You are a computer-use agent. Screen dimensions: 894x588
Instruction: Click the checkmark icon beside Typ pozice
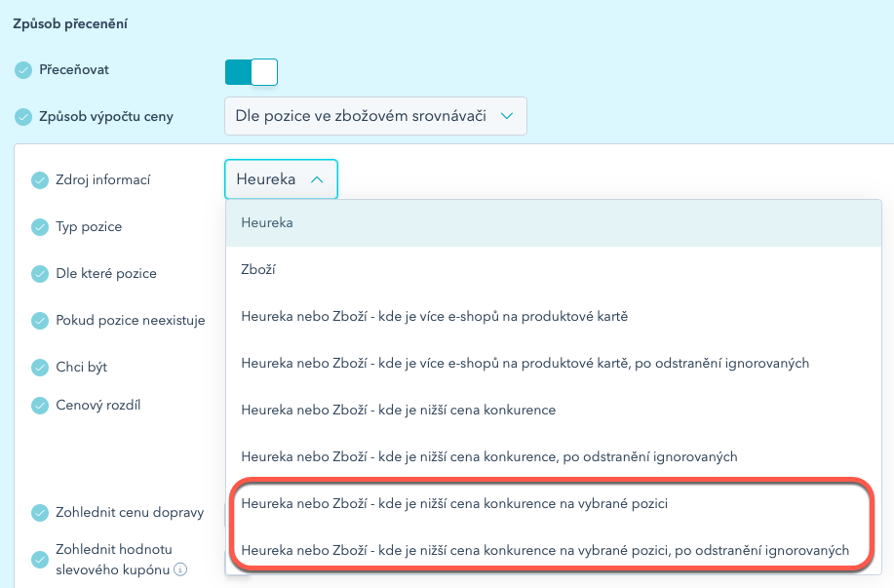click(x=39, y=226)
